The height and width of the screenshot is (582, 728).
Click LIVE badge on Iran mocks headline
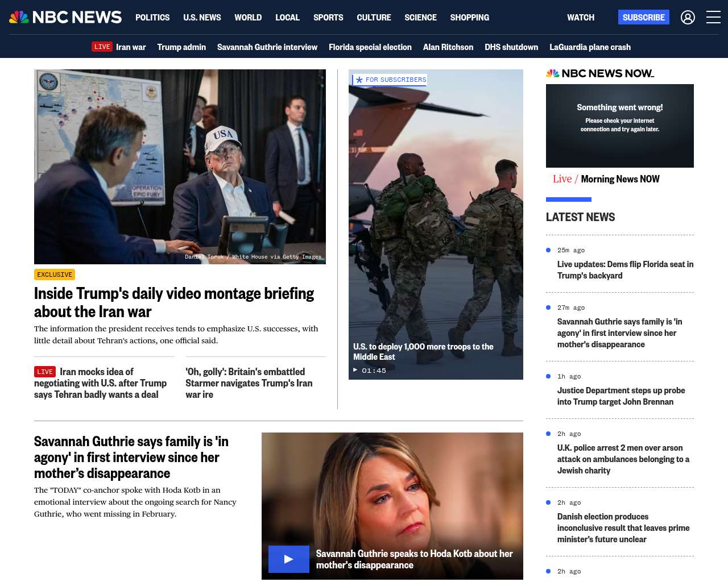pos(45,372)
